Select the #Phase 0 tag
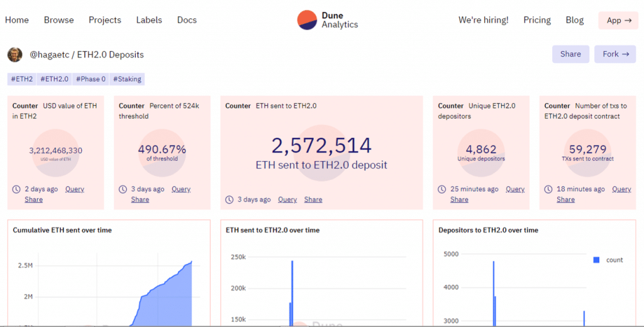 tap(91, 79)
